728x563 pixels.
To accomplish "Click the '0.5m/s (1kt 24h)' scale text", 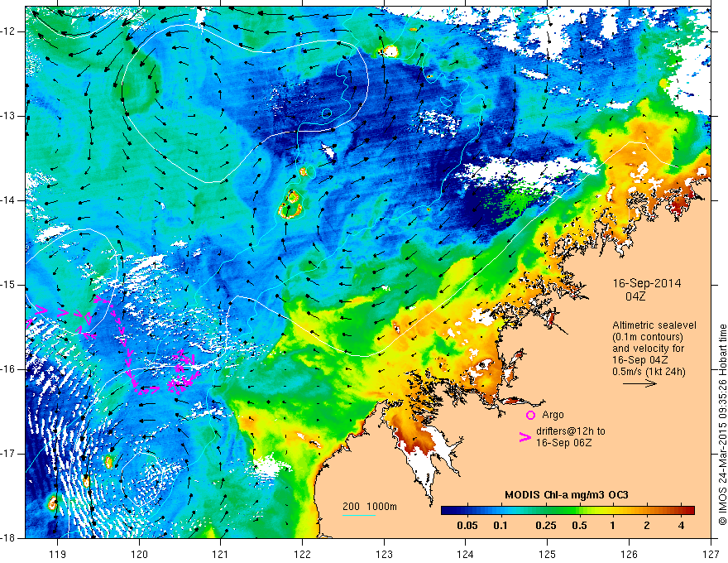I will coord(649,372).
